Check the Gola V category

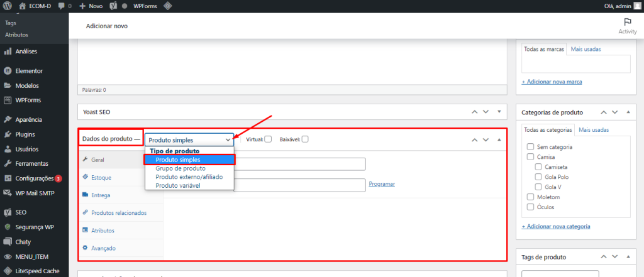point(538,187)
